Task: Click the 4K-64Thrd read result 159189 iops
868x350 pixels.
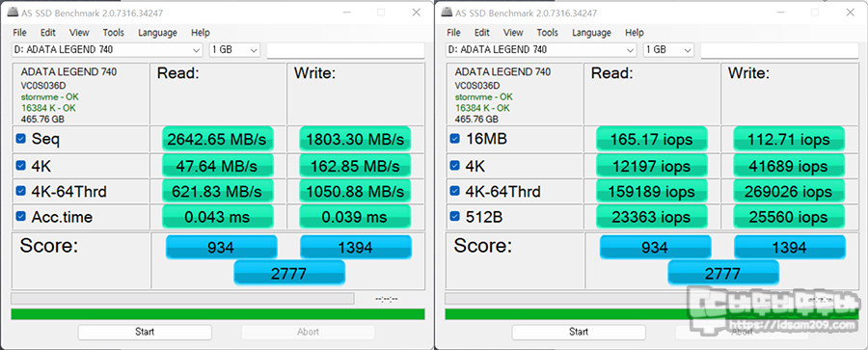Action: tap(652, 191)
